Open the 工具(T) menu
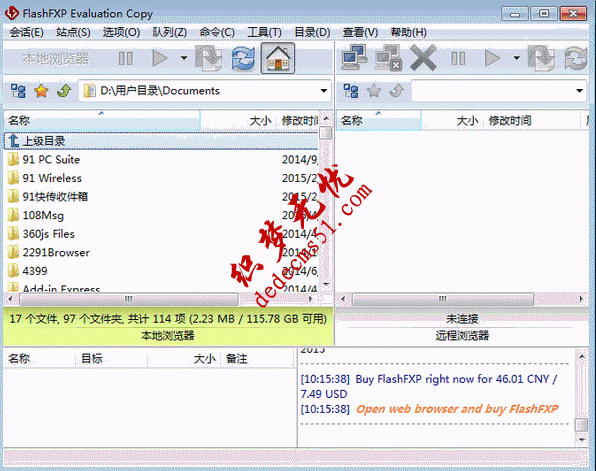This screenshot has width=596, height=471. (264, 32)
